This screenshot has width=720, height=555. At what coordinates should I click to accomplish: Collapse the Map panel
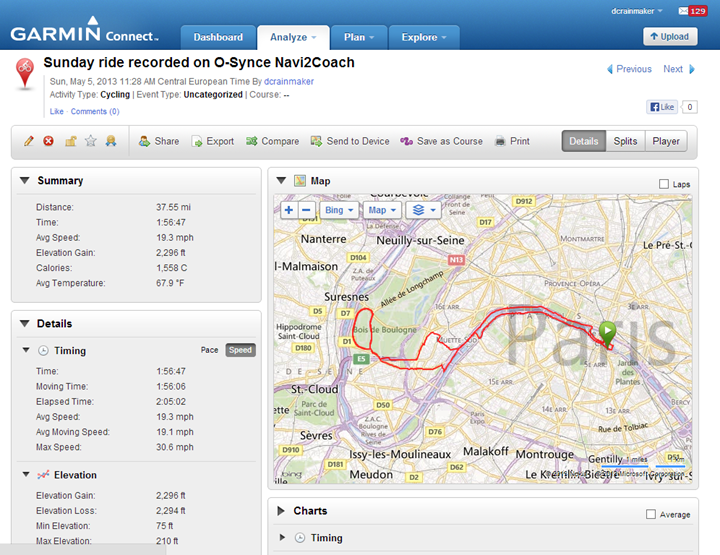tap(281, 180)
